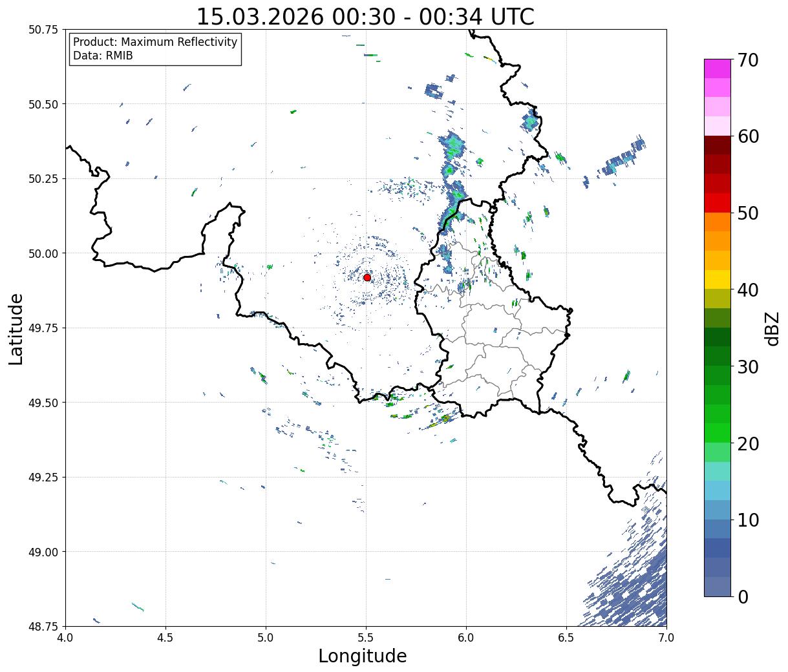
Task: Click the colorbar tick label 50
Action: pyautogui.click(x=748, y=213)
